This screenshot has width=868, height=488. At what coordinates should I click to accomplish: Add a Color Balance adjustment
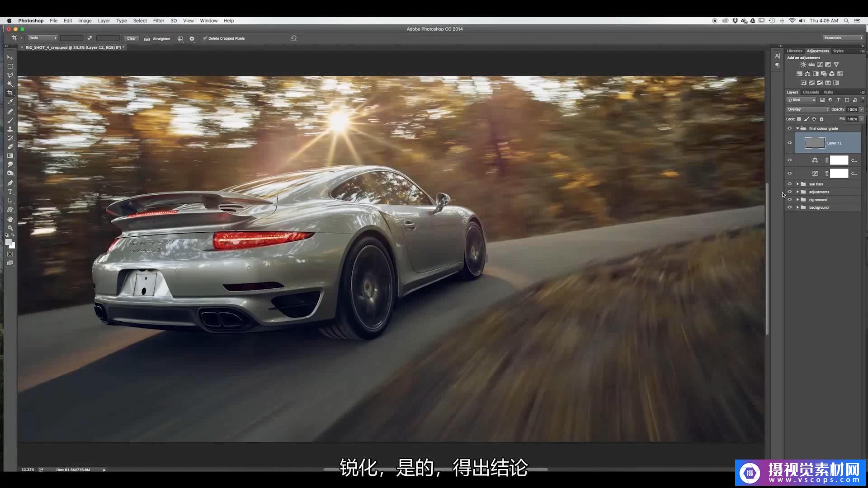click(807, 74)
